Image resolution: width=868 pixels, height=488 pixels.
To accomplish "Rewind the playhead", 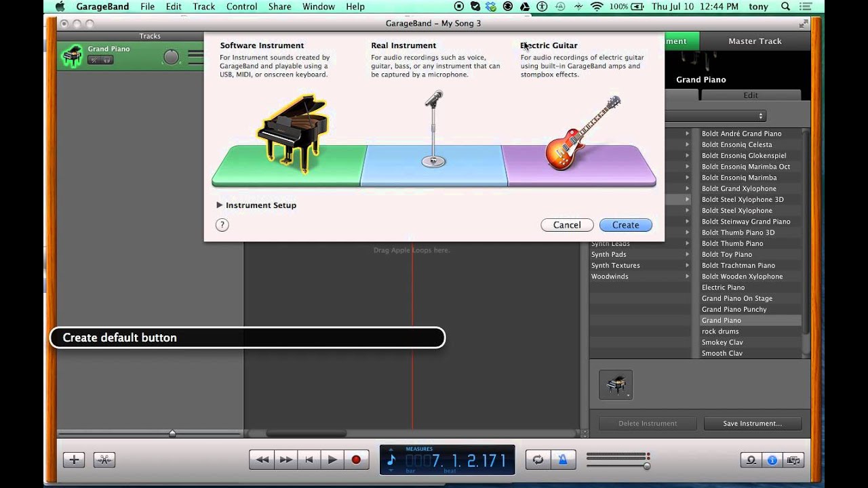I will click(262, 460).
